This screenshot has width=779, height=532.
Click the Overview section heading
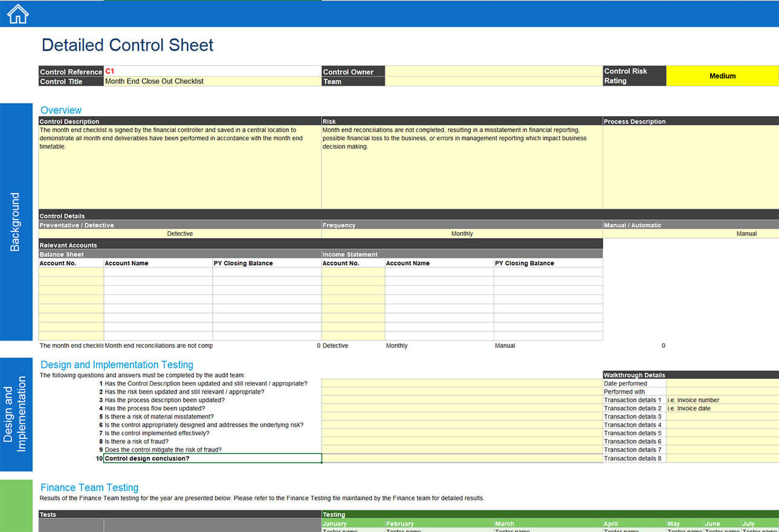coord(60,110)
